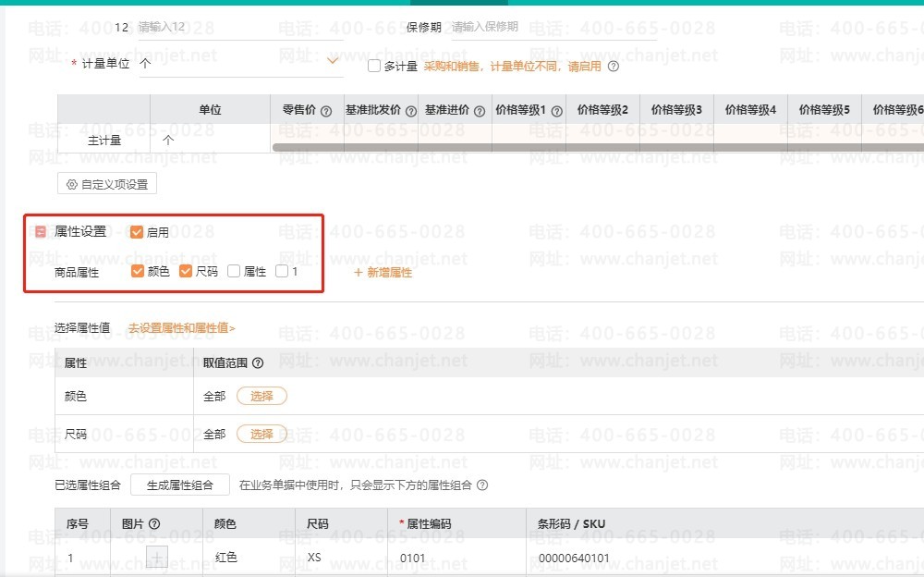Check the 属性 attribute checkbox

pos(234,271)
